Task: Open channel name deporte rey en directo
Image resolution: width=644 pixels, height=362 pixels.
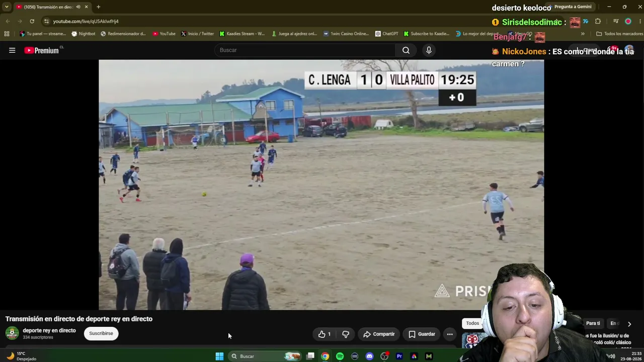Action: [x=49, y=330]
